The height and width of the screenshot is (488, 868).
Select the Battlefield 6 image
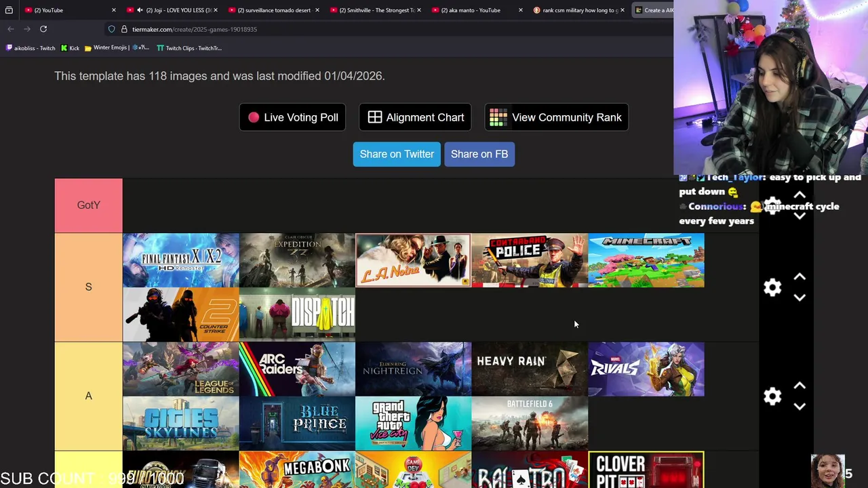tap(530, 424)
